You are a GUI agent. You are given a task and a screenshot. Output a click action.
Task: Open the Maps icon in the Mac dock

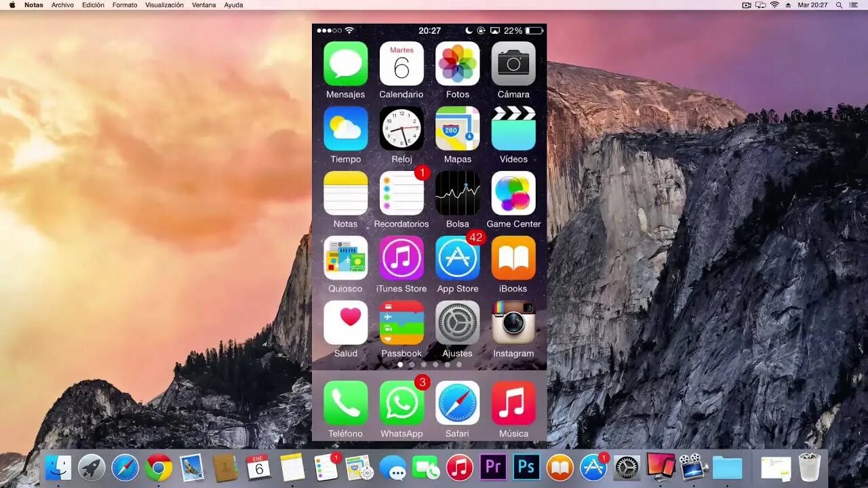(x=359, y=468)
